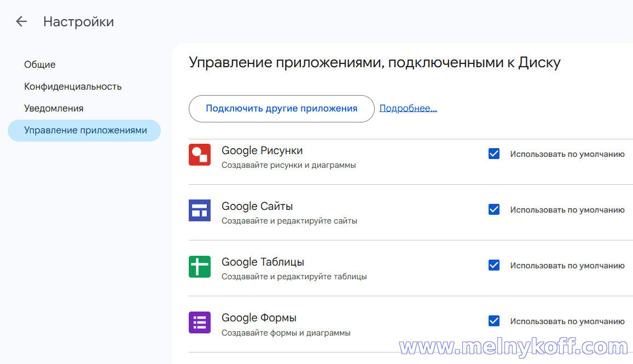Viewport: 633px width, 364px height.
Task: Click the Google Формы purple app icon
Action: (x=200, y=322)
